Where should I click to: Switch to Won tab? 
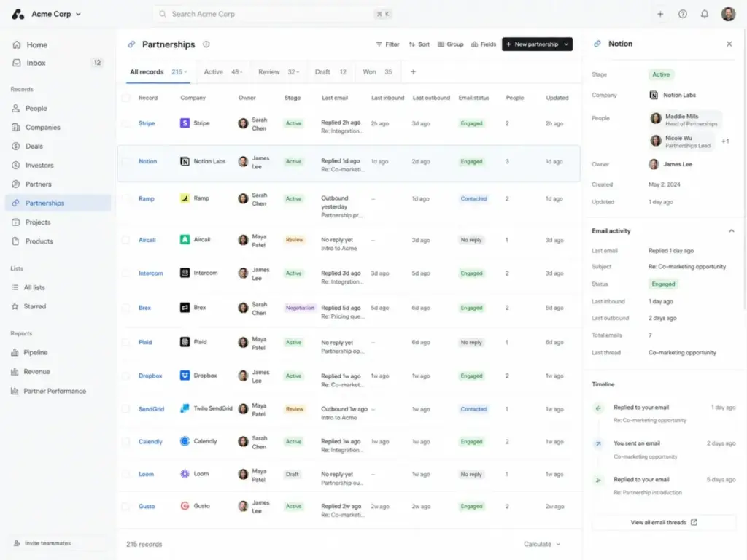[x=377, y=72]
